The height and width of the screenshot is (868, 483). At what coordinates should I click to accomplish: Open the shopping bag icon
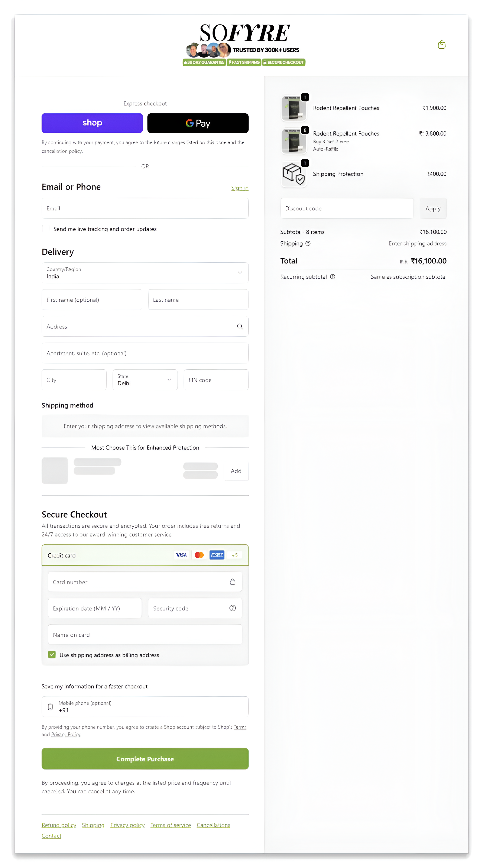(x=442, y=45)
